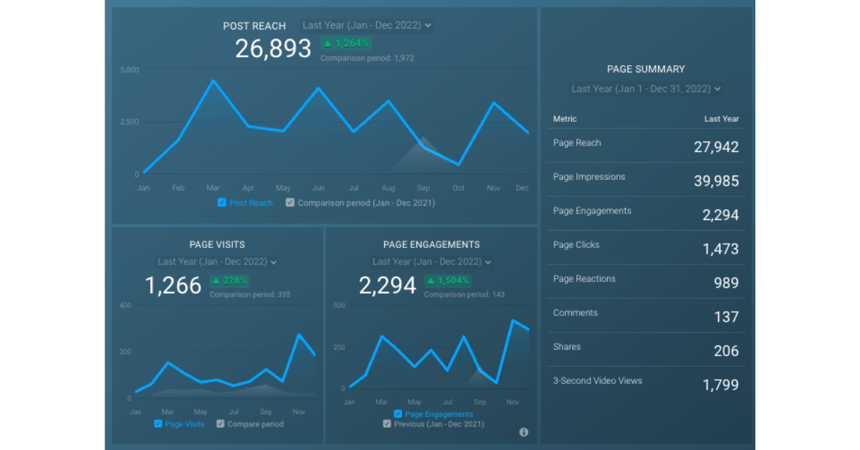The image size is (860, 450).
Task: Open the Page Summary date range dropdown
Action: [x=646, y=89]
